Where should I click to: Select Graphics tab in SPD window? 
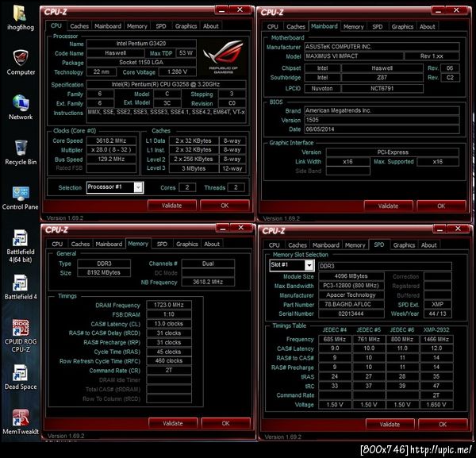point(404,245)
